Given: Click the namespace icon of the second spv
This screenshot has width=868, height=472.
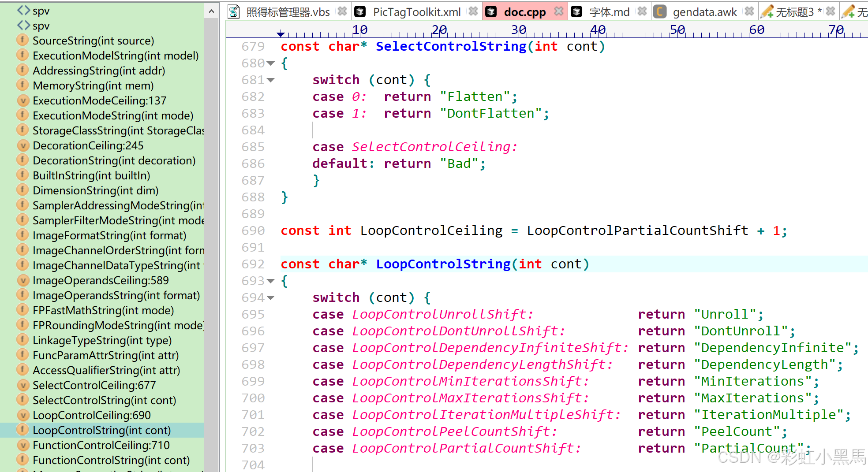Looking at the screenshot, I should [23, 26].
